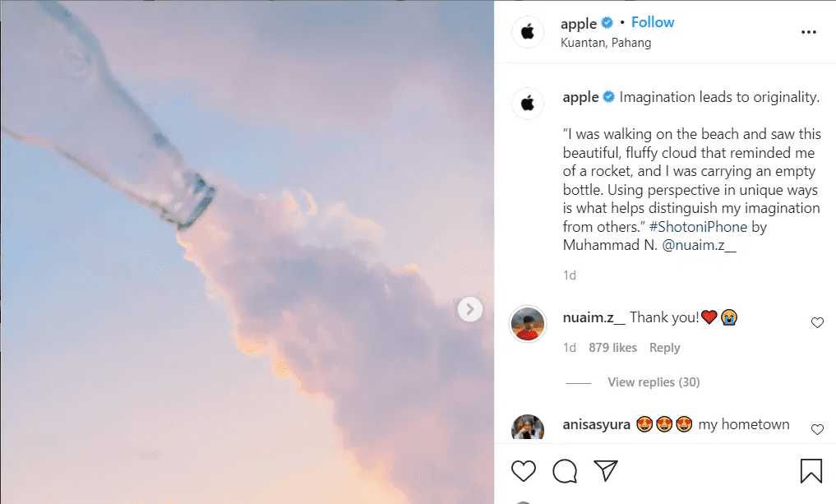
Task: Open nuaim.z__'s profile avatar
Action: point(527,324)
